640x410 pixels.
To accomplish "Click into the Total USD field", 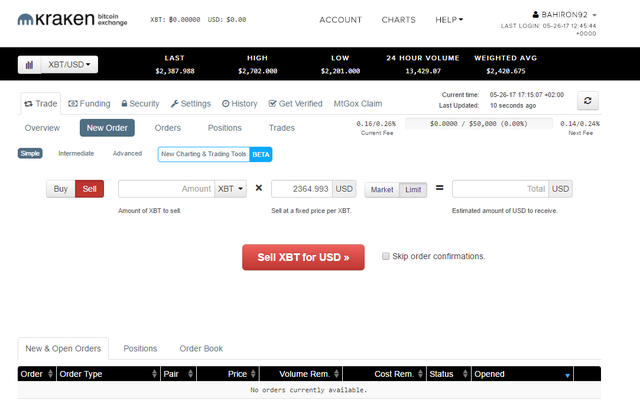I will coord(500,189).
